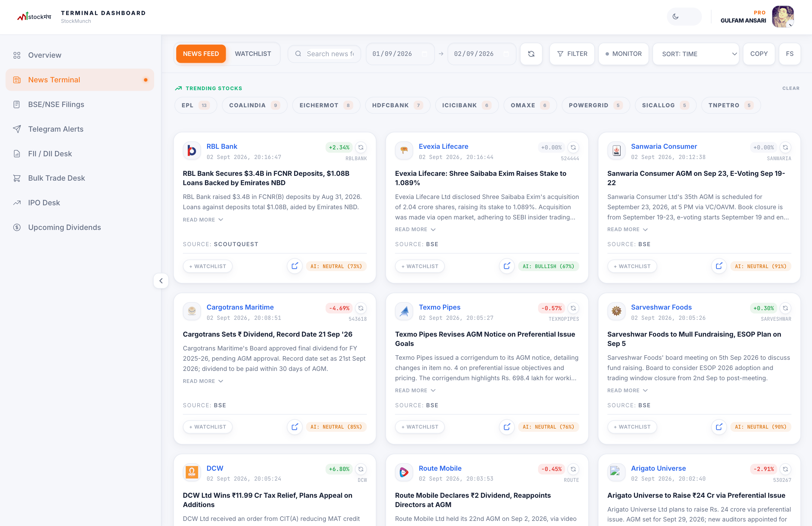Add RBL Bank to watchlist
Image resolution: width=812 pixels, height=526 pixels.
point(207,266)
